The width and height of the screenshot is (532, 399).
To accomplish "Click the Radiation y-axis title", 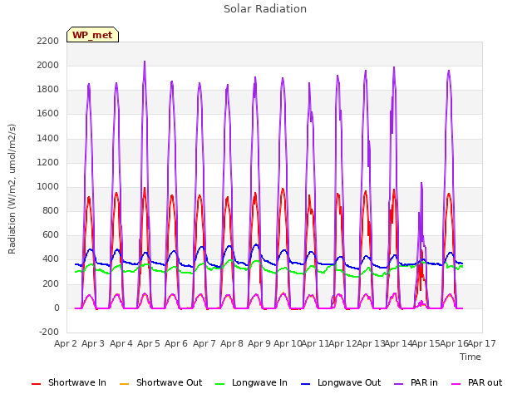I will [x=12, y=189].
